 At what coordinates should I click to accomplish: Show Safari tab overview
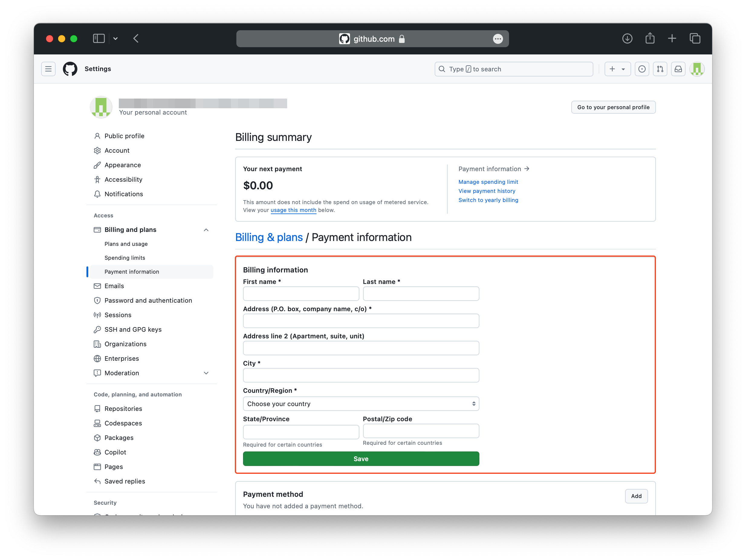tap(695, 38)
